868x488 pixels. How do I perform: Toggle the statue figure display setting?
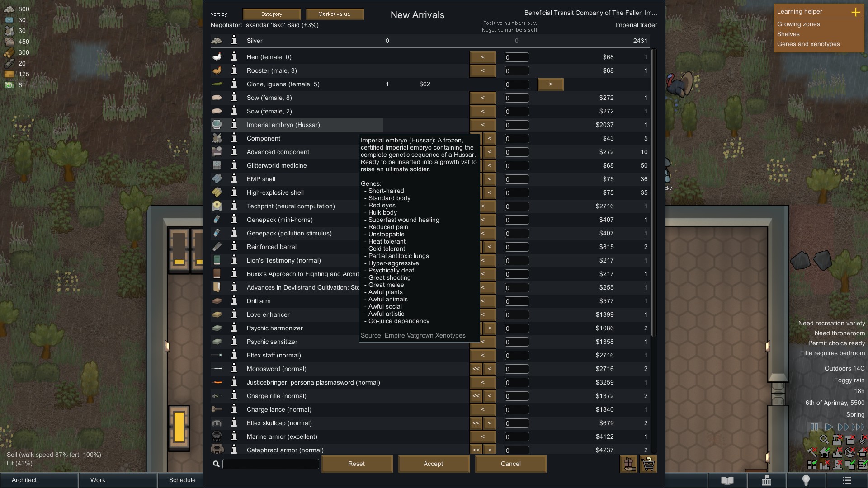837,465
